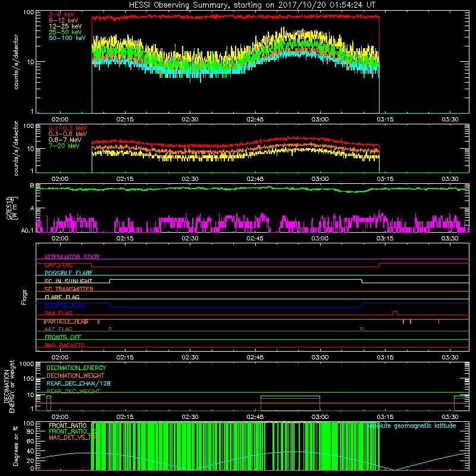Click the MAX_DET_VS_TOT legend label
The image size is (476, 476).
point(74,437)
